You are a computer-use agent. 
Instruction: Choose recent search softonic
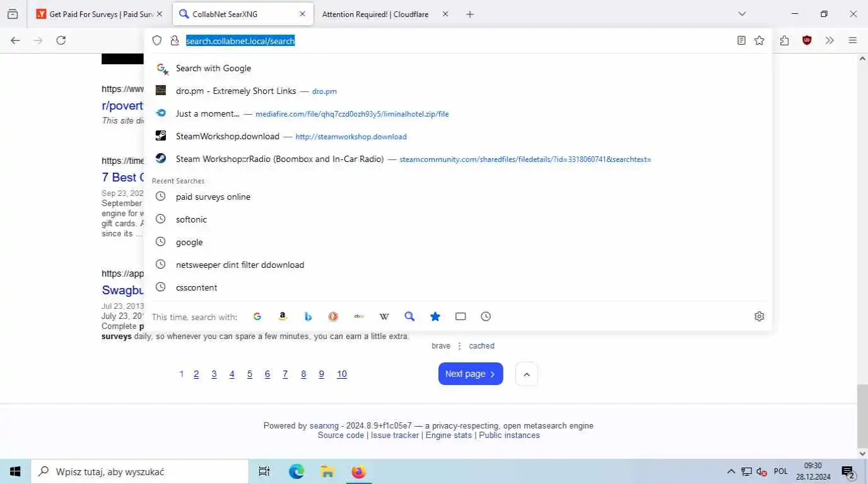pos(457,219)
